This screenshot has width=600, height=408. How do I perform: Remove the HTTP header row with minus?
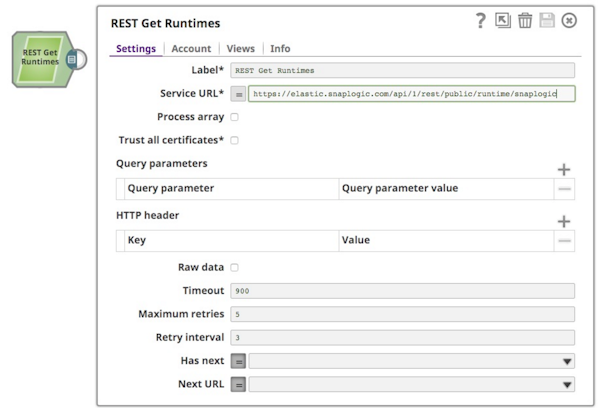565,241
